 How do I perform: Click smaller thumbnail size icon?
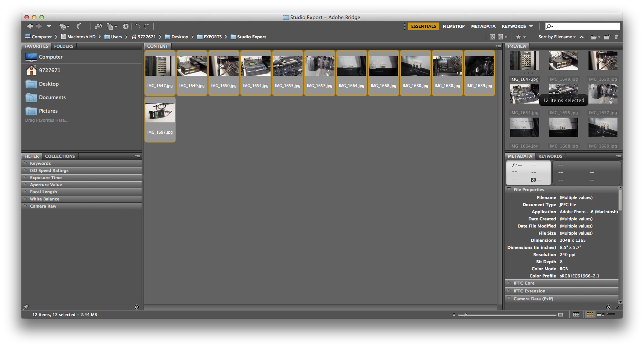[454, 315]
